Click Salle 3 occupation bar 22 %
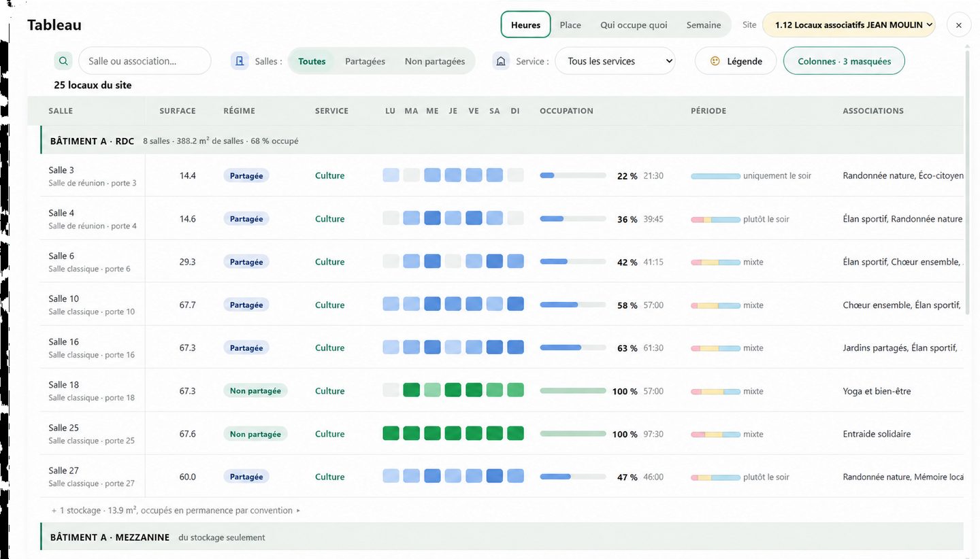Screen dimensions: 980x559 [x=573, y=175]
